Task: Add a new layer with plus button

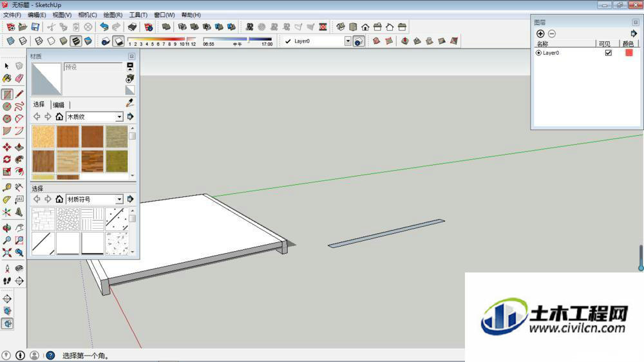Action: tap(540, 33)
